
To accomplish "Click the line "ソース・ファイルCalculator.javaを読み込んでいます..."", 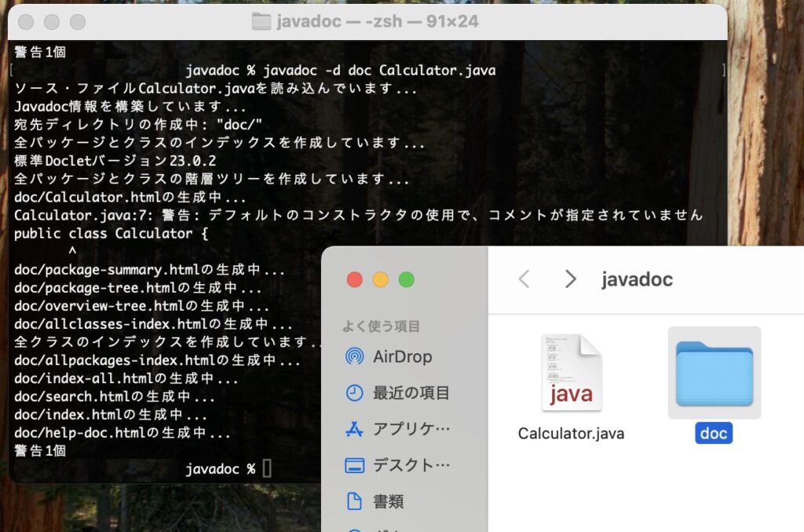I will coord(215,88).
